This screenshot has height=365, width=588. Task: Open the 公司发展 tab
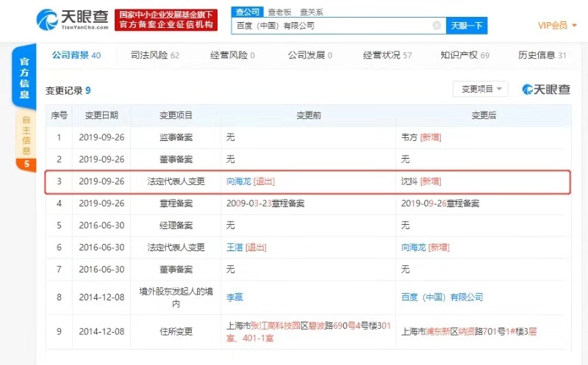click(309, 55)
